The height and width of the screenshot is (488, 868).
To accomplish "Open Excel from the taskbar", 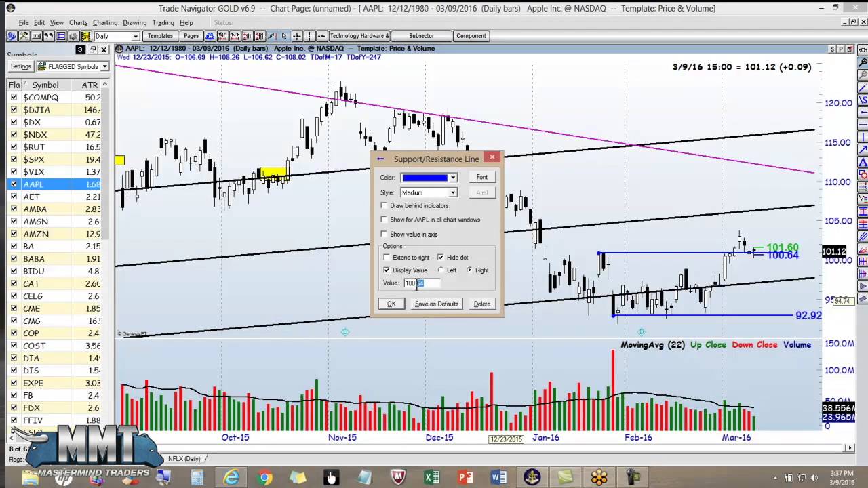I will (x=431, y=478).
